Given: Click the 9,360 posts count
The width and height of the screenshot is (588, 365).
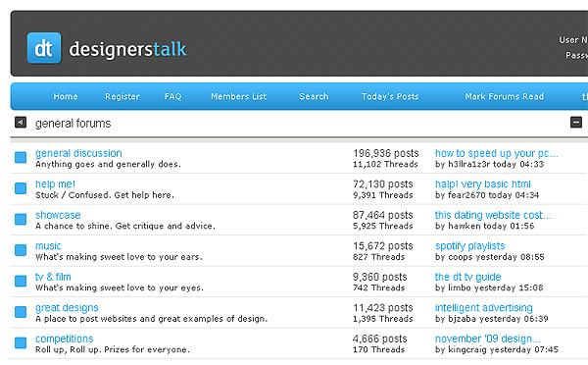Looking at the screenshot, I should (x=380, y=277).
